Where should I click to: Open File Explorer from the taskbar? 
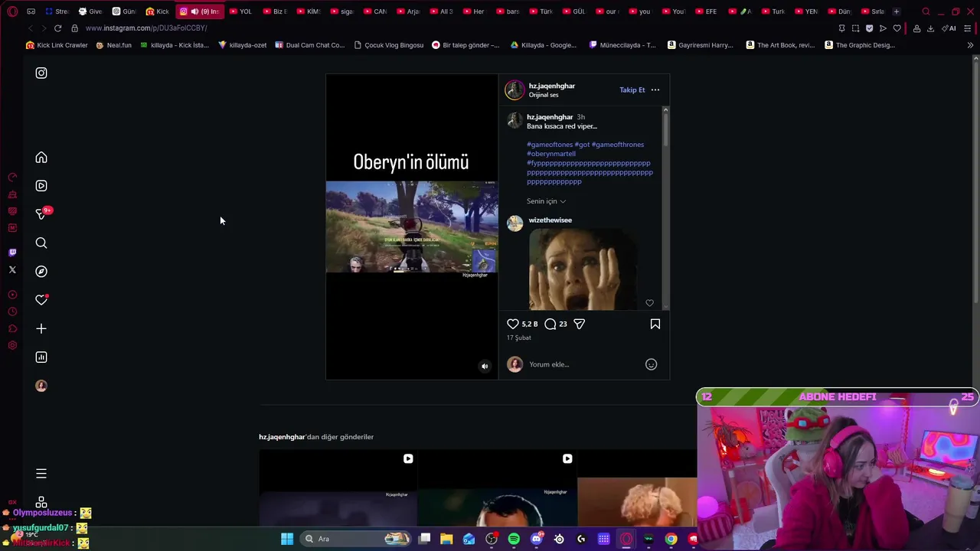446,539
